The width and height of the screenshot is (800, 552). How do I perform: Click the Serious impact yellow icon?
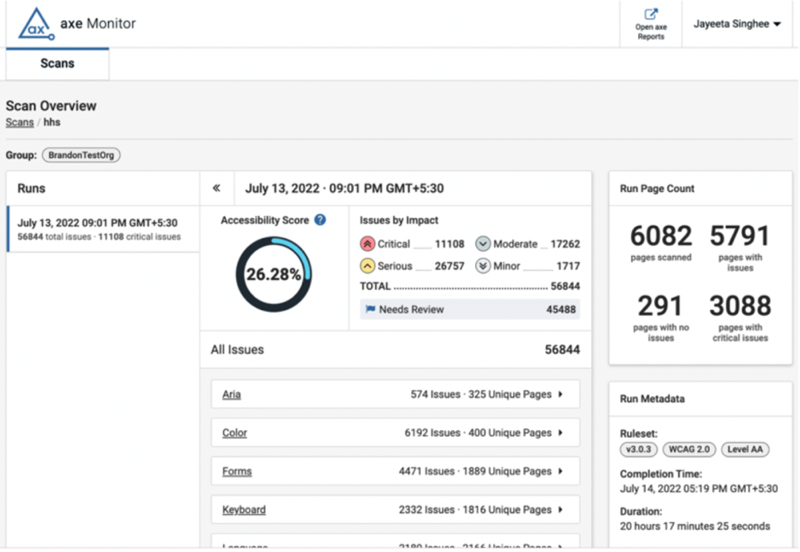pos(368,266)
